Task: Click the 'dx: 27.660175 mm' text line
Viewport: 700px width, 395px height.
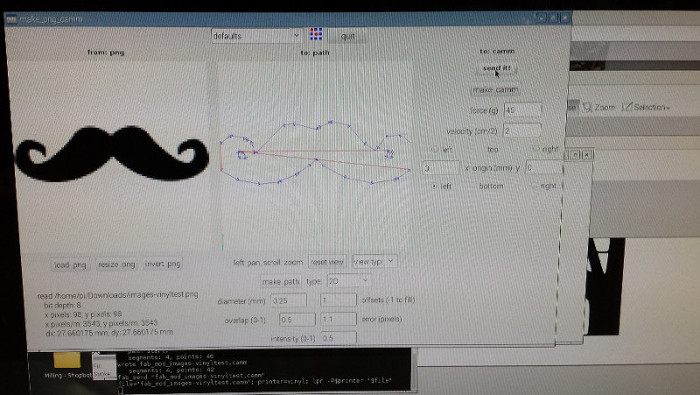Action: pyautogui.click(x=108, y=333)
